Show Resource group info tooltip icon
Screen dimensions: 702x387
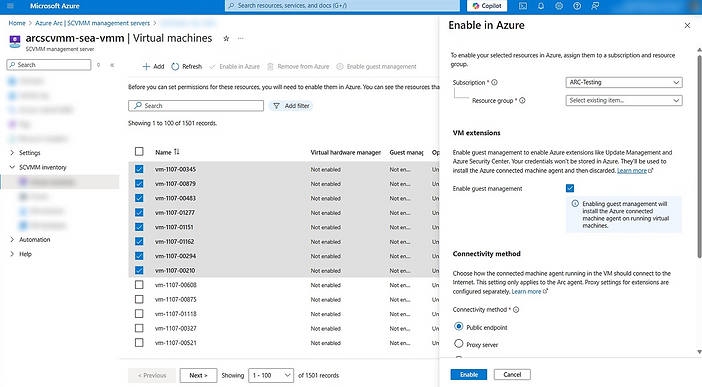pos(522,100)
